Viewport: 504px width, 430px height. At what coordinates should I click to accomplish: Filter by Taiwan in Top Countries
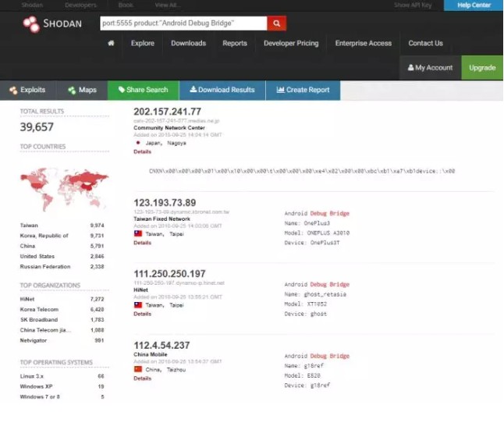point(31,226)
